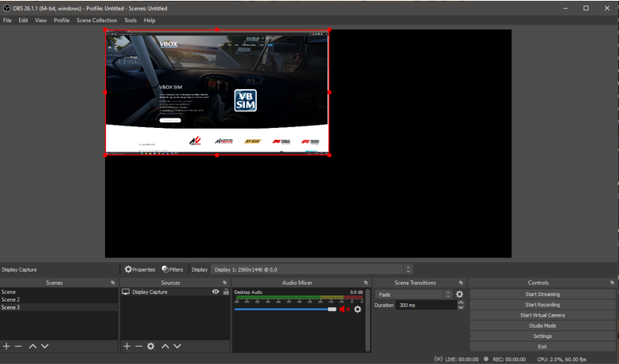The image size is (619, 364).
Task: Click Start Recording
Action: tap(542, 305)
